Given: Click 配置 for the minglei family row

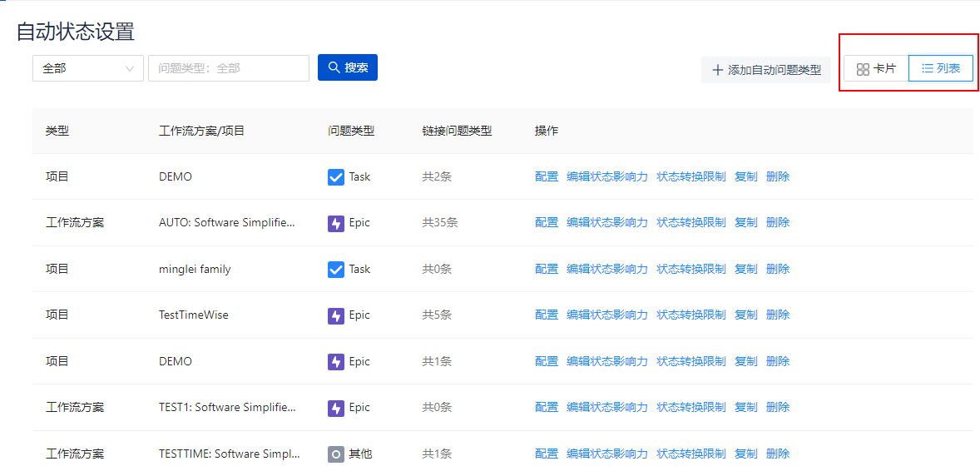Looking at the screenshot, I should (547, 269).
